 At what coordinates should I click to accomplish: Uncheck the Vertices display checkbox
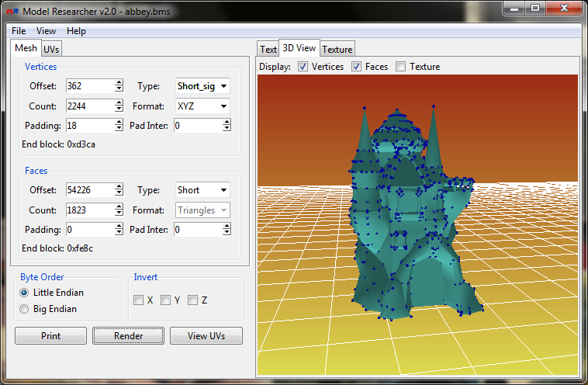tap(303, 67)
